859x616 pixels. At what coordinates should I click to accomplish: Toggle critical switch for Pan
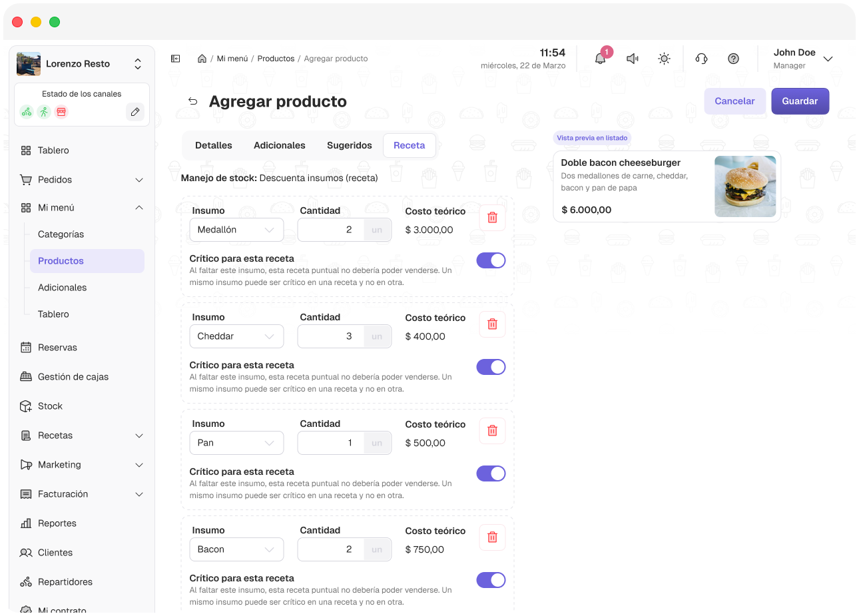[491, 473]
